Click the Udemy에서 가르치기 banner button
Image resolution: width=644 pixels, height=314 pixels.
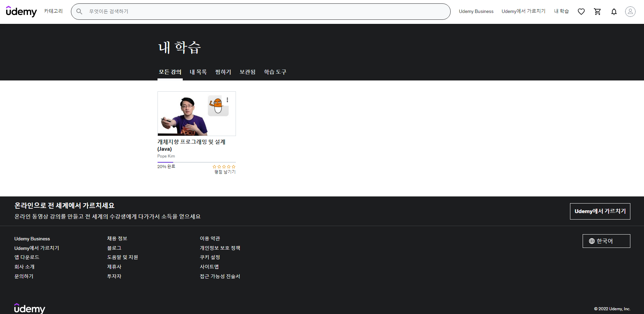(x=600, y=211)
